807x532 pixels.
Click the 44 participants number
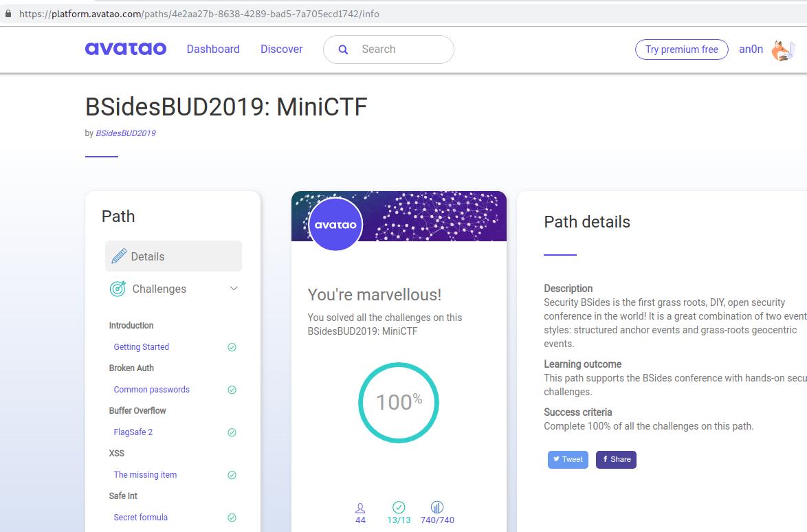(360, 520)
